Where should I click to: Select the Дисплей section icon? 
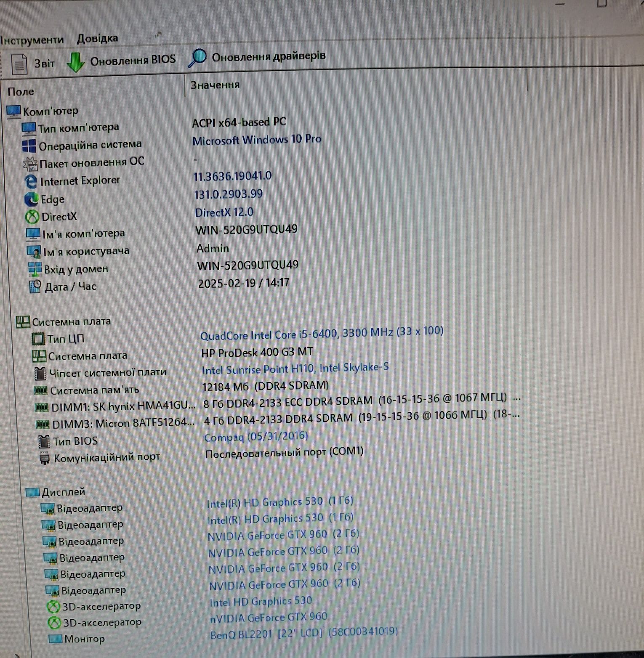(32, 493)
